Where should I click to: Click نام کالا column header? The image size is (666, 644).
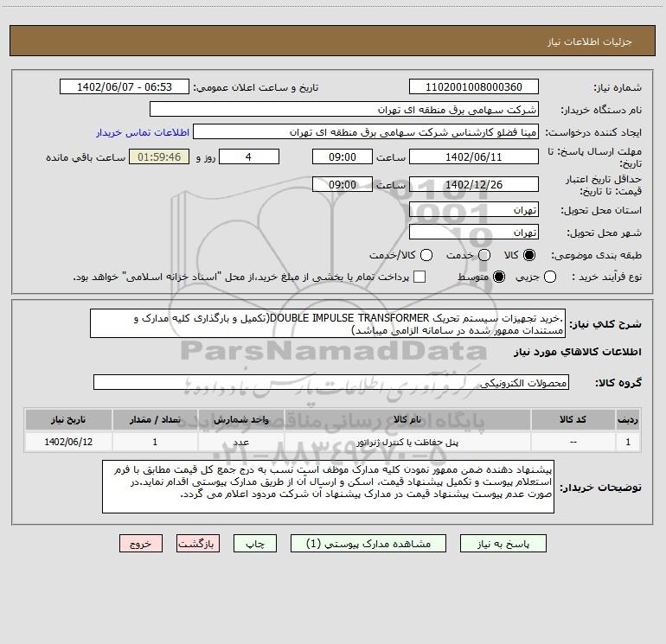point(407,419)
